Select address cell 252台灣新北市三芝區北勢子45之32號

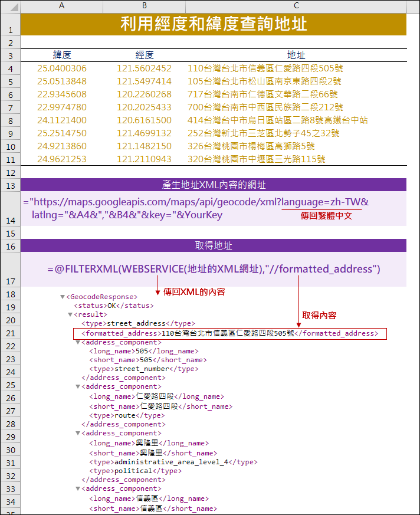(x=296, y=133)
